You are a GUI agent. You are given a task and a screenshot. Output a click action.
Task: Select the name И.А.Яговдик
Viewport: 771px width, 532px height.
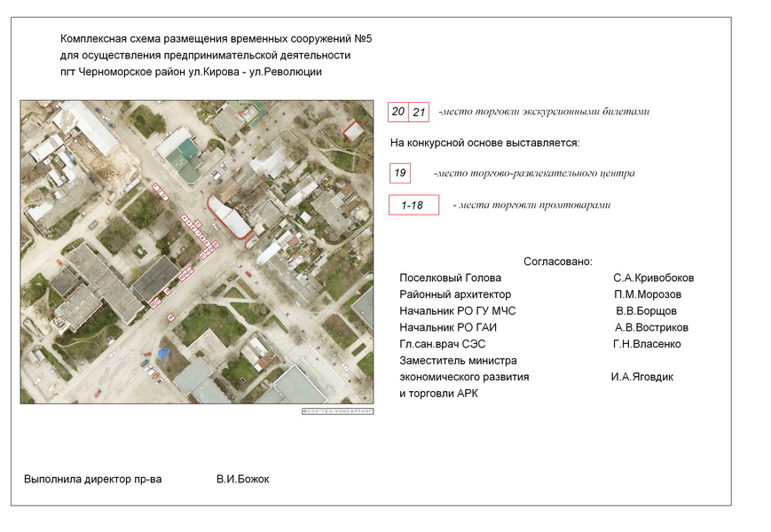641,377
